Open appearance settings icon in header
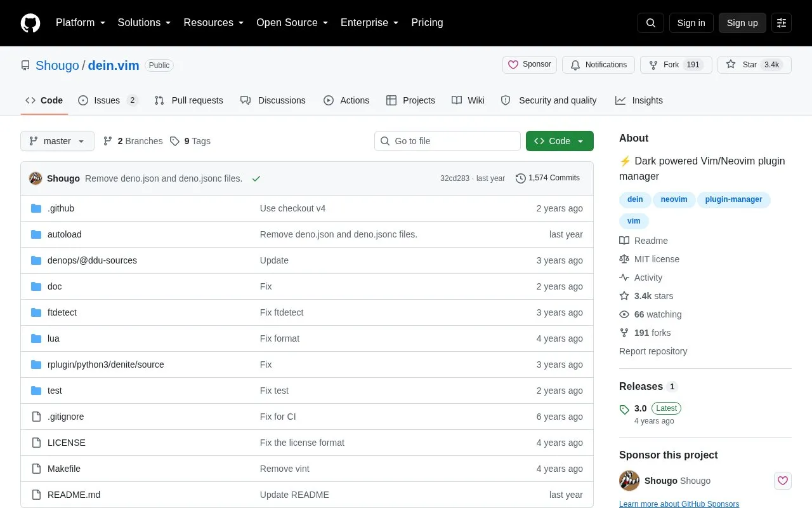Screen dimensions: 812x508 (x=782, y=23)
